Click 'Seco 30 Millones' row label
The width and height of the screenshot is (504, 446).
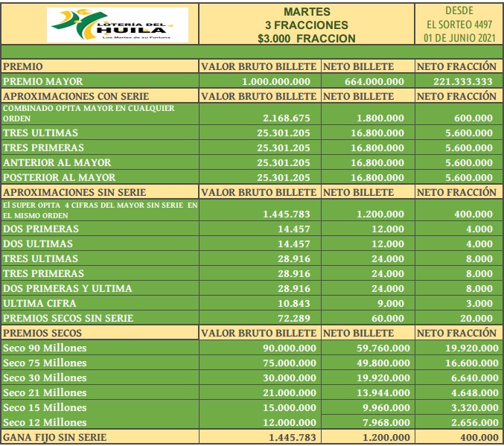[x=45, y=377]
